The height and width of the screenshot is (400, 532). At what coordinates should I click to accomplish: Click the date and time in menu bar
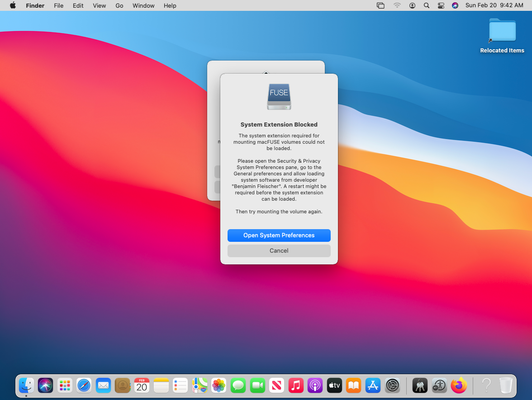point(494,5)
